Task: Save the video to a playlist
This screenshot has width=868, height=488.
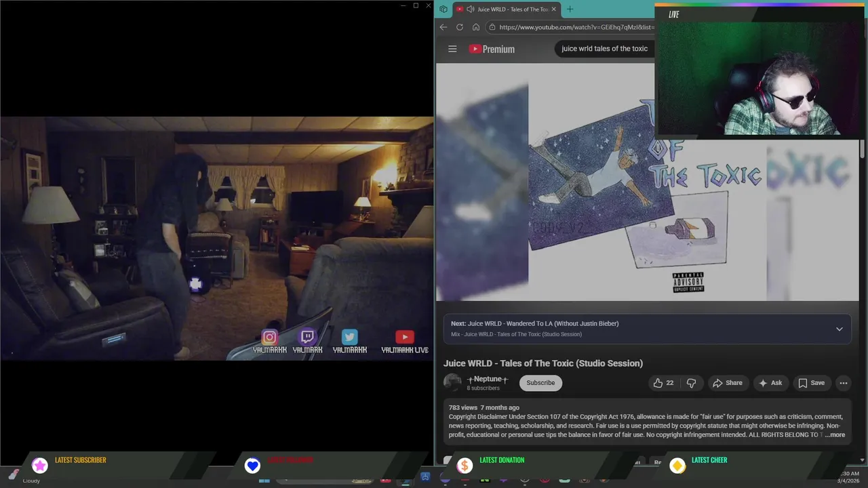Action: pyautogui.click(x=811, y=383)
